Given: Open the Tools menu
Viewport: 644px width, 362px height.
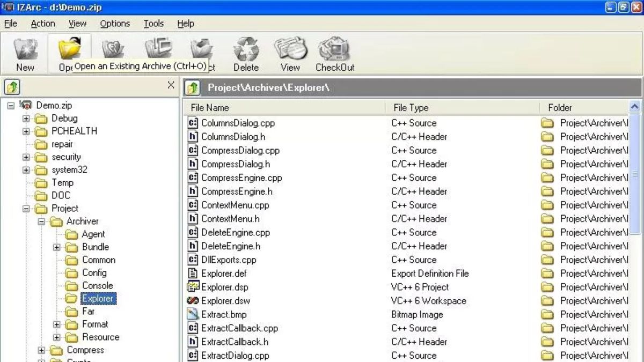Looking at the screenshot, I should coord(153,24).
